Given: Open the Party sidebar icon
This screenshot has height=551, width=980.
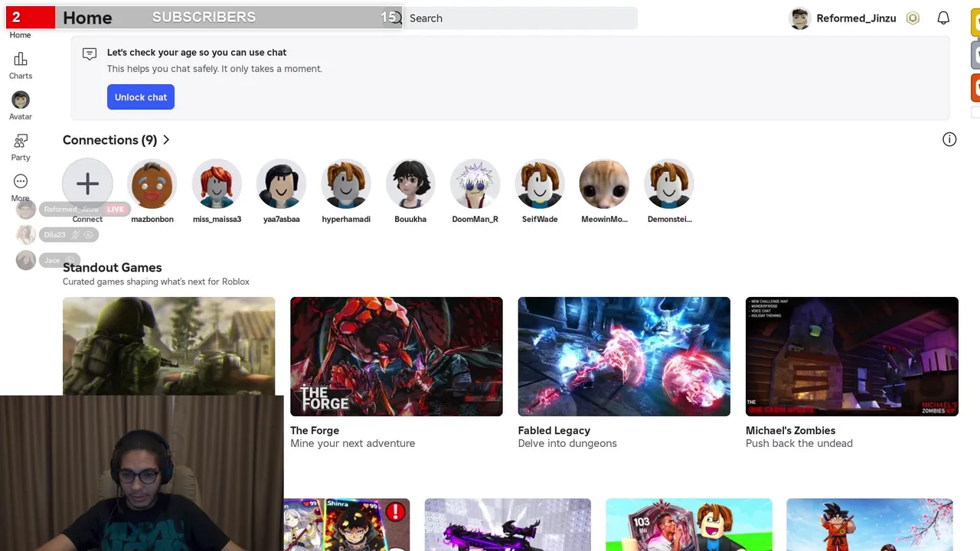Looking at the screenshot, I should click(21, 141).
